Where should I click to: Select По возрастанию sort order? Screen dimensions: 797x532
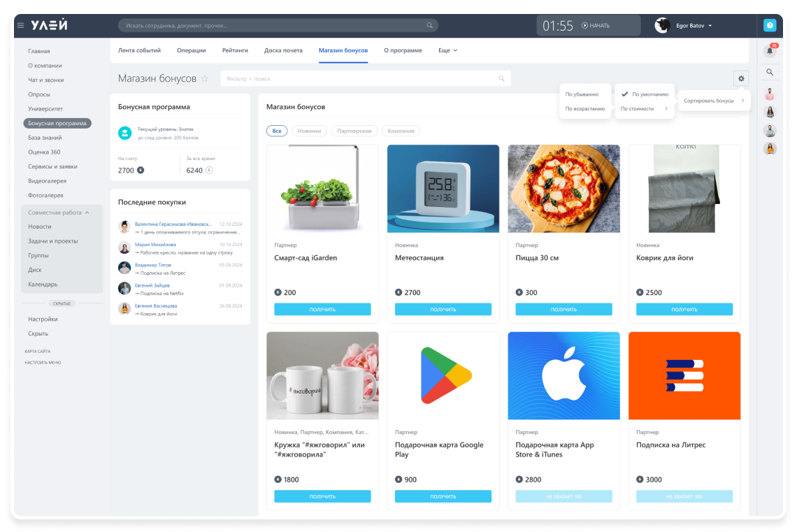(585, 109)
